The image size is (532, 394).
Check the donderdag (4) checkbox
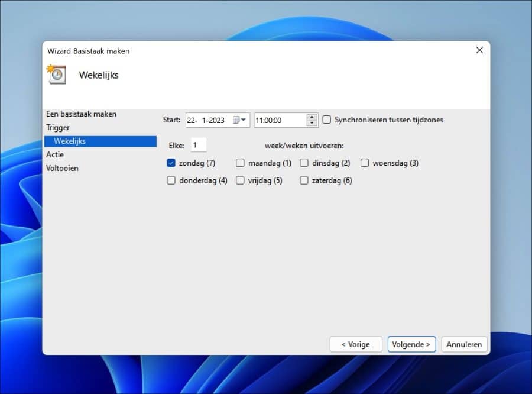[x=171, y=180]
